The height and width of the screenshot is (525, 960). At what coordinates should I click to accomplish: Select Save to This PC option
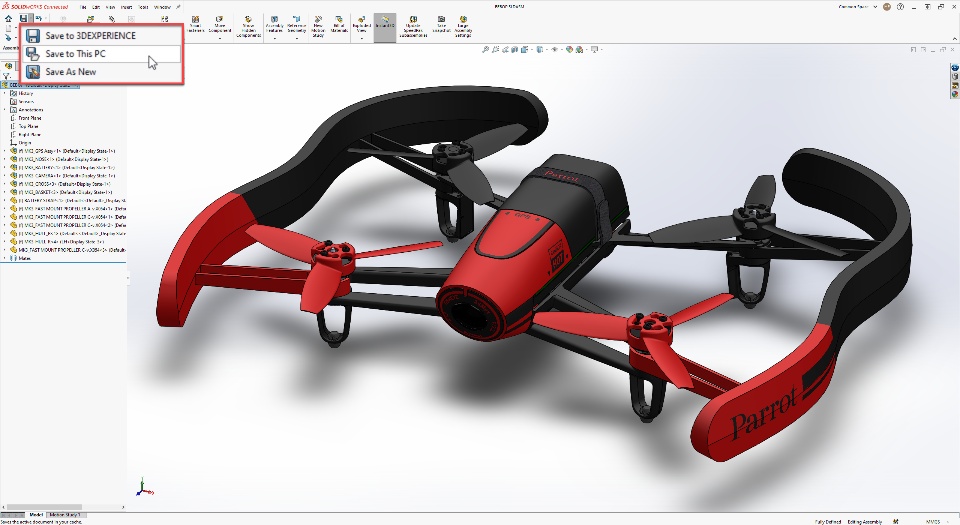pyautogui.click(x=102, y=54)
